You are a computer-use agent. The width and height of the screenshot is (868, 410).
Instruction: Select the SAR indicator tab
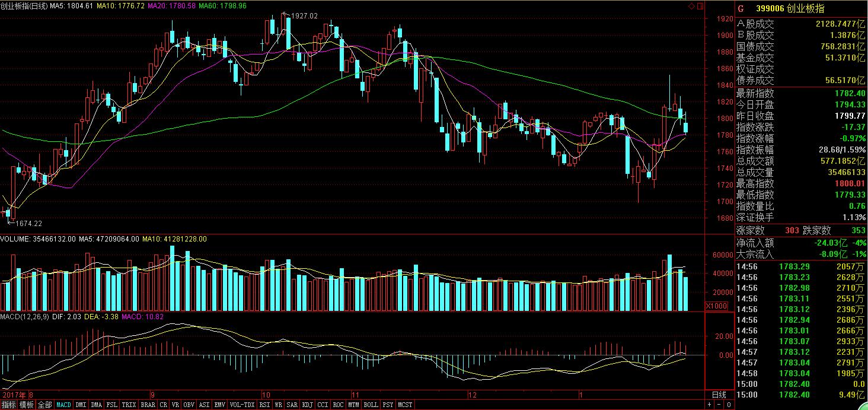click(292, 405)
